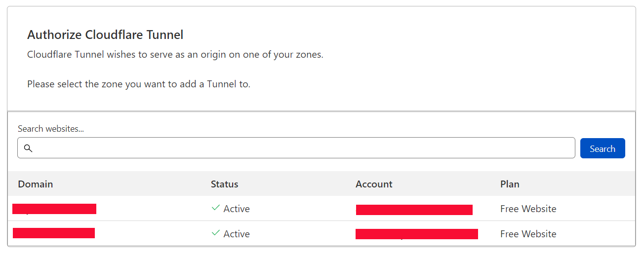Click the second row's redacted account name

[x=416, y=234]
